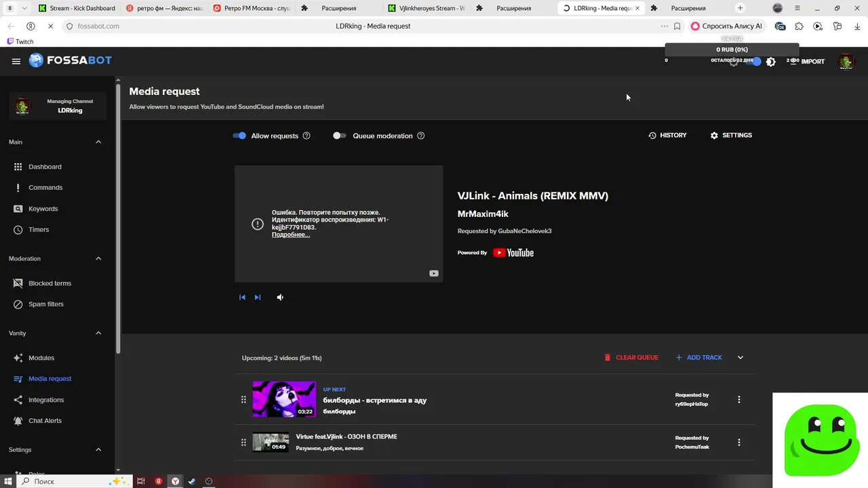
Task: Toggle the Allow requests switch
Action: pyautogui.click(x=239, y=136)
